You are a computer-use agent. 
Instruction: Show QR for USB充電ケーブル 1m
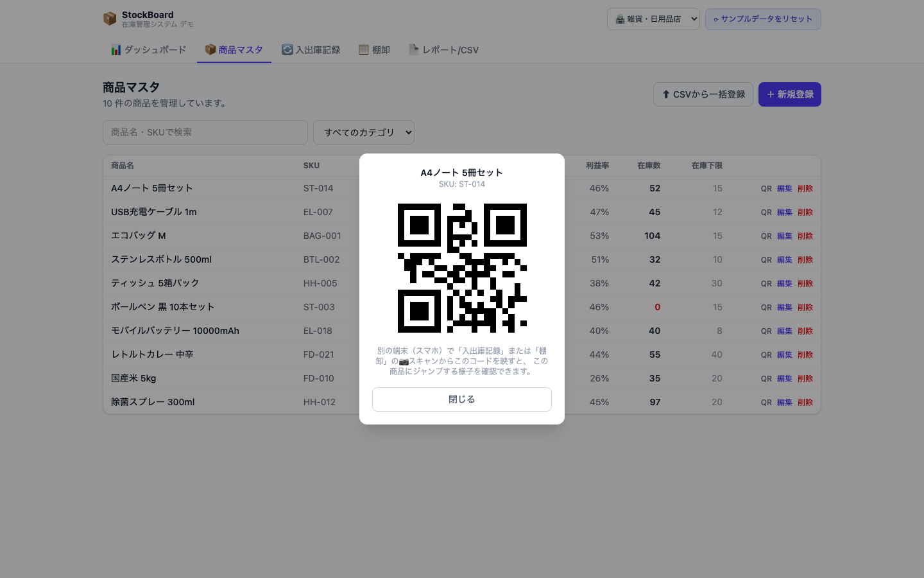click(766, 213)
